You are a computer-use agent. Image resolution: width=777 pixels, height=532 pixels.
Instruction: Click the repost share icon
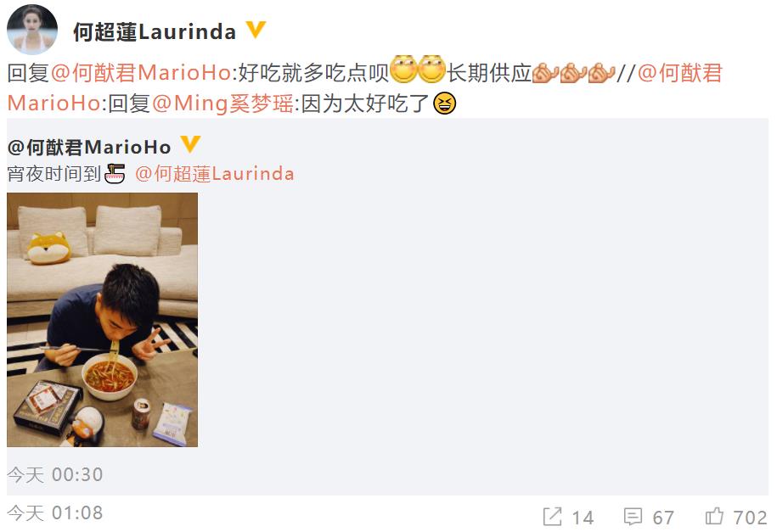tap(553, 516)
